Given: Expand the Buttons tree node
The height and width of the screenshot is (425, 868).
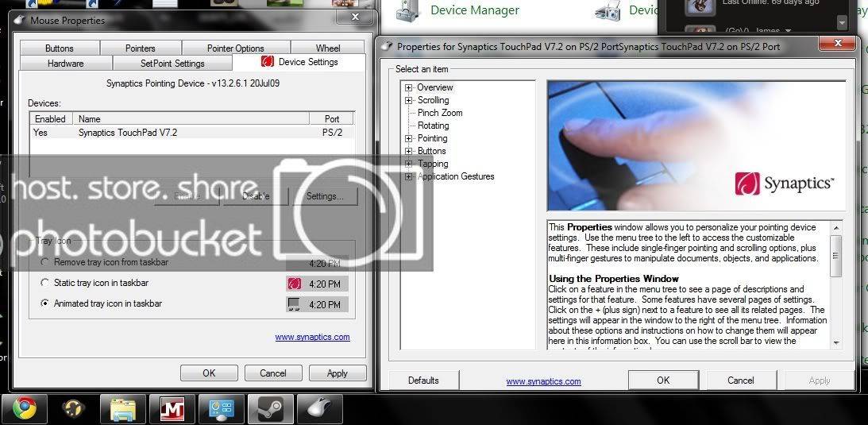Looking at the screenshot, I should pyautogui.click(x=408, y=151).
